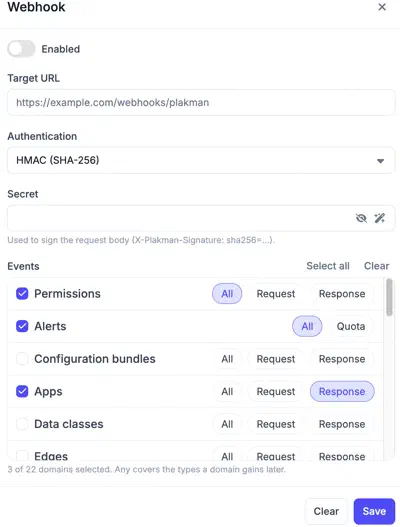The width and height of the screenshot is (400, 527).
Task: Select All chip for Permissions
Action: 227,293
